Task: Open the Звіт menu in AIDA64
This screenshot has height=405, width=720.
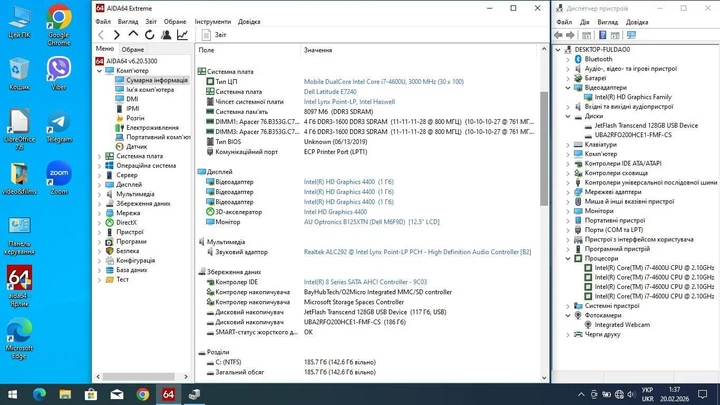Action: click(x=151, y=22)
